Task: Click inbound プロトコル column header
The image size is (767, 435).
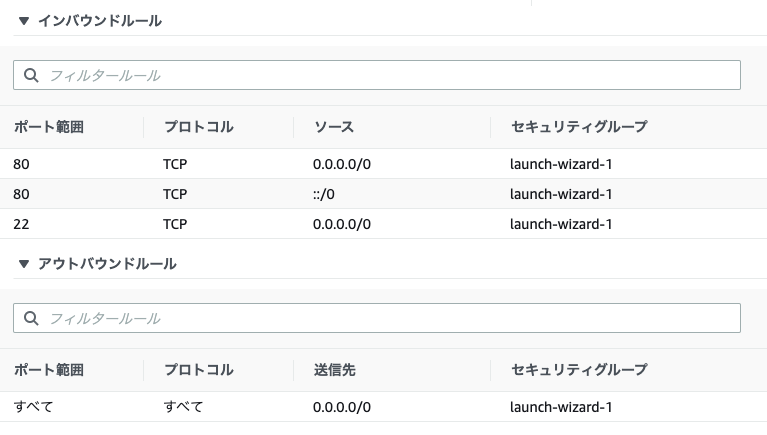Action: (x=198, y=127)
